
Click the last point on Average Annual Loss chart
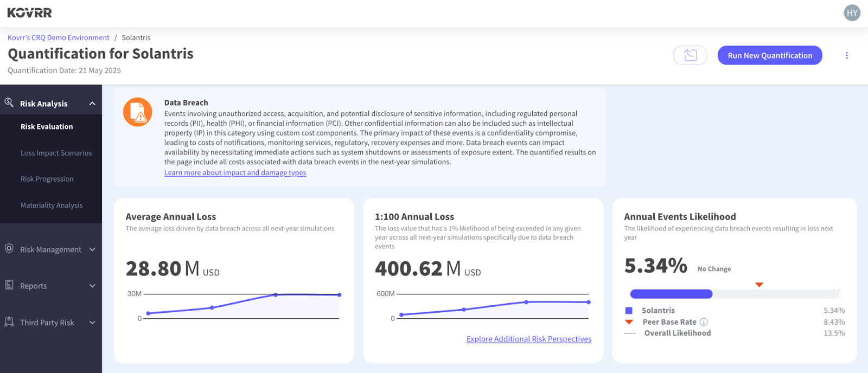[x=340, y=295]
